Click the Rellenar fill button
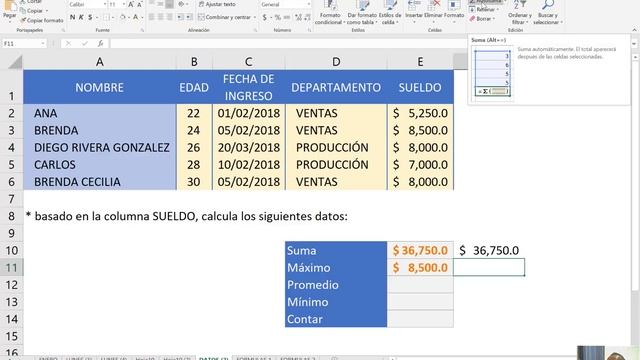640x360 pixels. tap(483, 9)
